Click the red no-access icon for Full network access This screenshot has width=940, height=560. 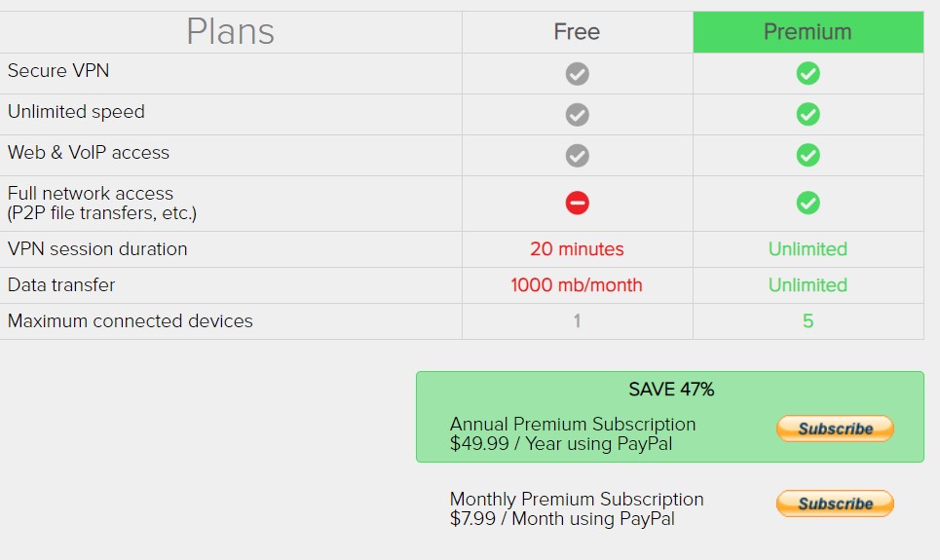click(578, 204)
